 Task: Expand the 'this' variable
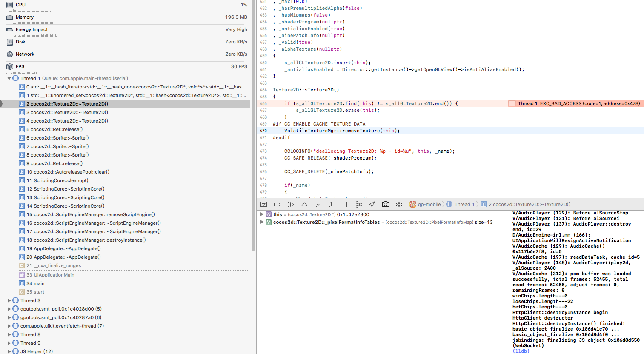[262, 214]
